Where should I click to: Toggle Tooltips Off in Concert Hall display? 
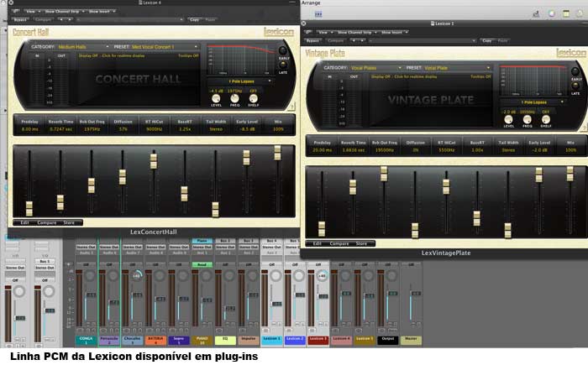pos(188,55)
